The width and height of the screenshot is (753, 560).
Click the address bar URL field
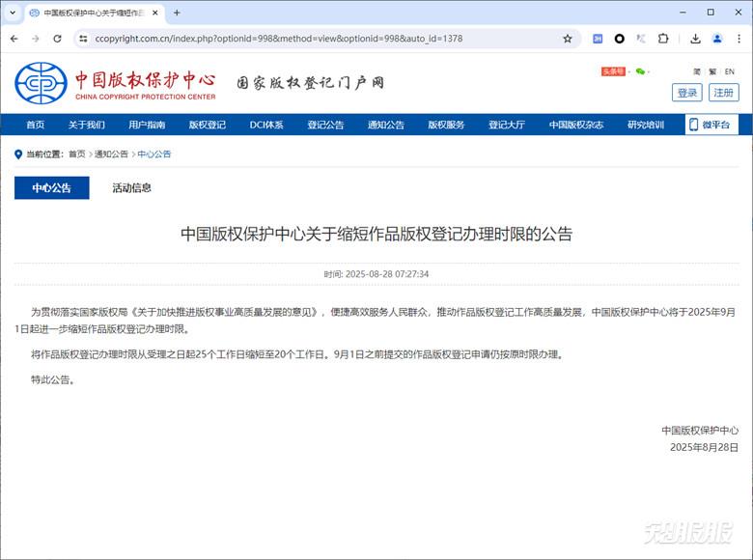tap(319, 39)
